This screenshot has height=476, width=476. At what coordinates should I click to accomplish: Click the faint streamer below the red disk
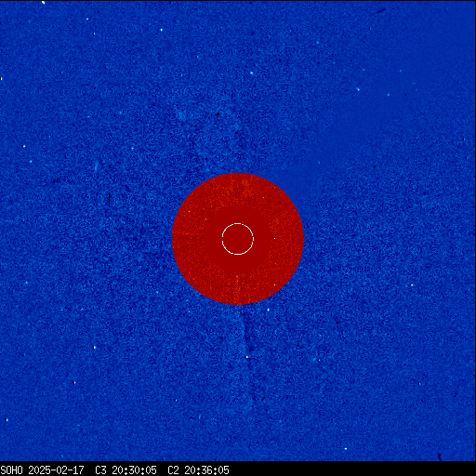coord(245,335)
